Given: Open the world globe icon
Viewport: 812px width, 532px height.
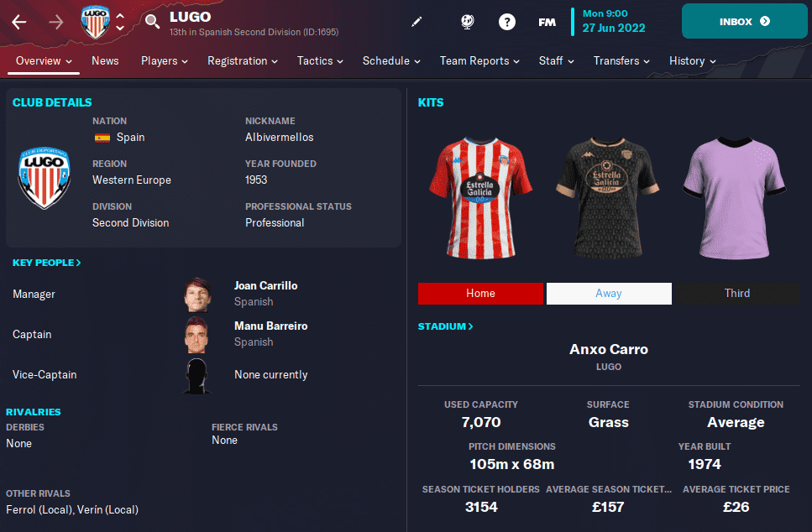Looking at the screenshot, I should [x=467, y=22].
